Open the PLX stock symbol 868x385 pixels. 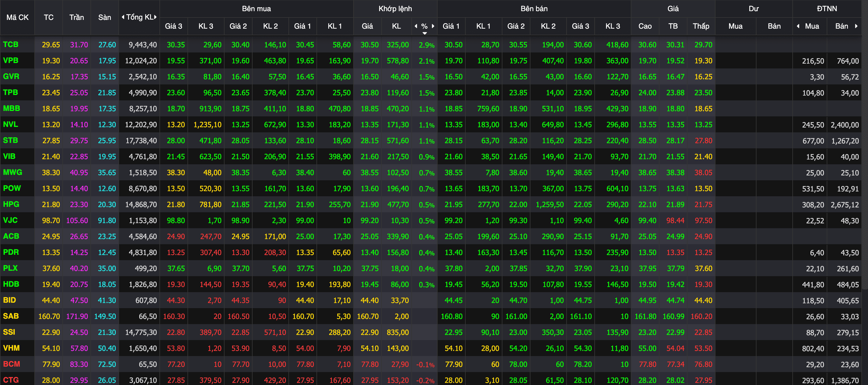coord(10,268)
